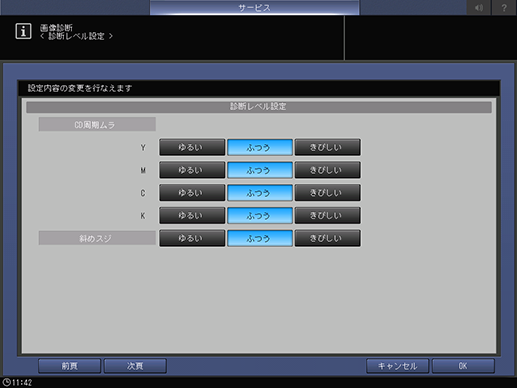This screenshot has width=517, height=388.
Task: Open help with question mark icon
Action: (x=504, y=7)
